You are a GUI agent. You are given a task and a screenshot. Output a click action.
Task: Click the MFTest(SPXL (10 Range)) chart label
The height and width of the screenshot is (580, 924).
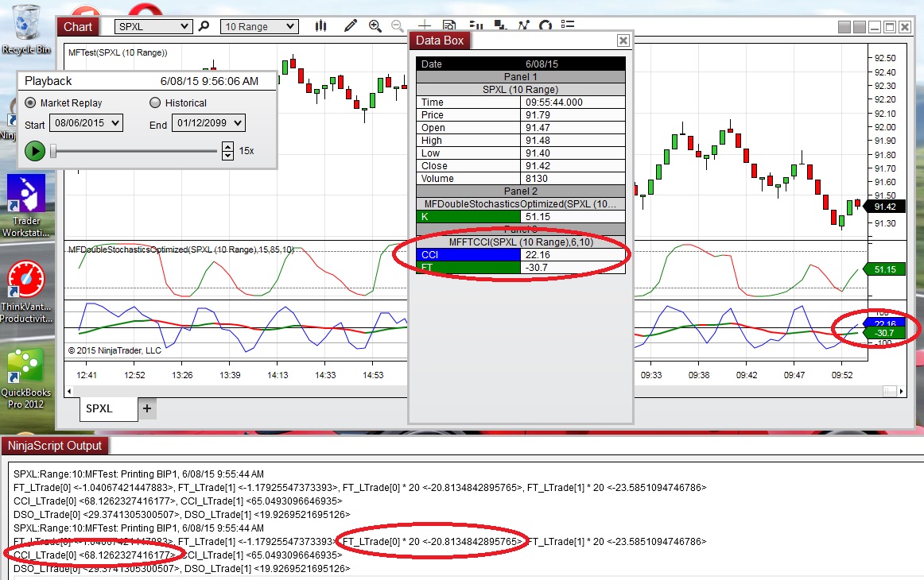tap(118, 52)
